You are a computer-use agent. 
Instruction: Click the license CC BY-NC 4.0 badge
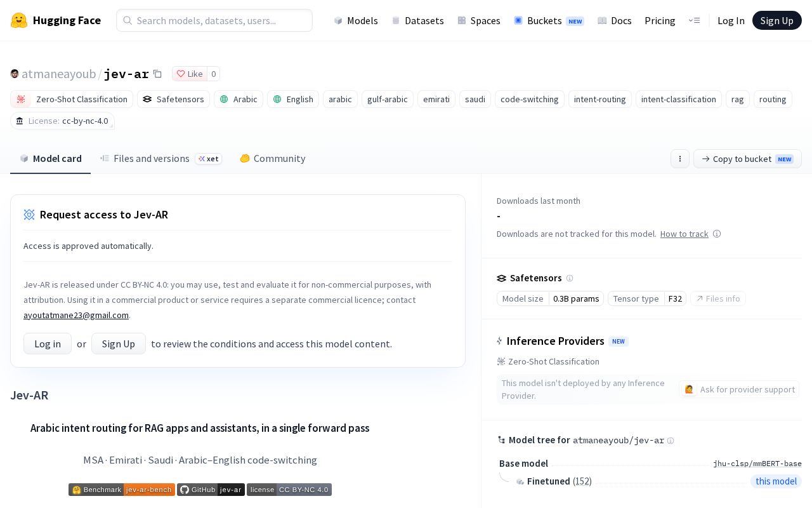tap(289, 490)
